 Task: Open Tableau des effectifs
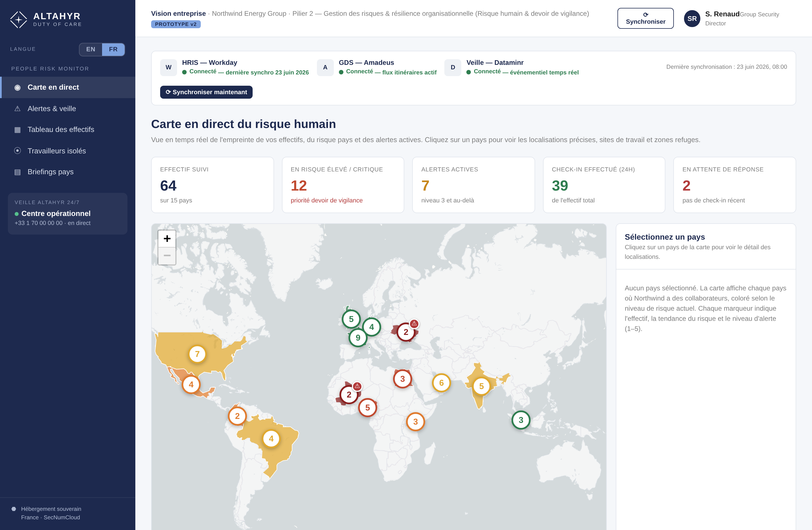(x=68, y=130)
